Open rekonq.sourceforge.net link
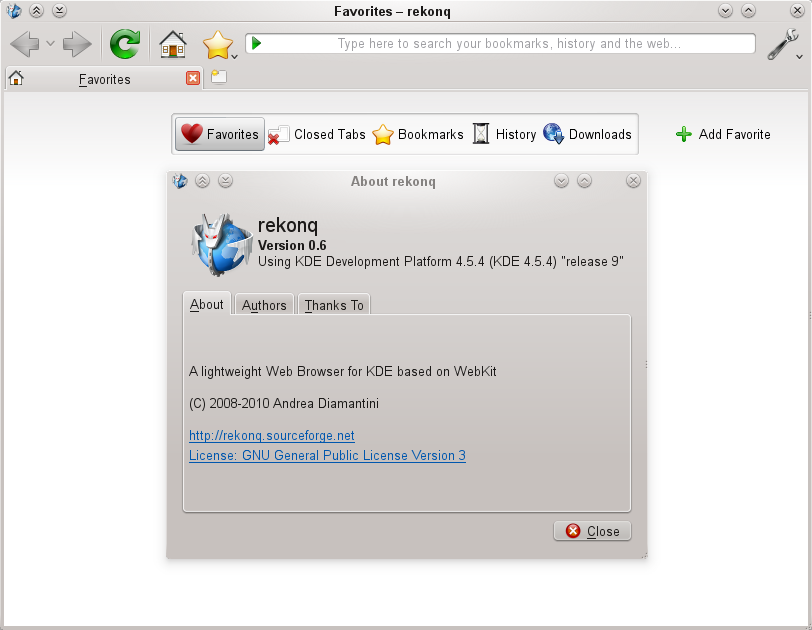This screenshot has height=630, width=812. (272, 435)
